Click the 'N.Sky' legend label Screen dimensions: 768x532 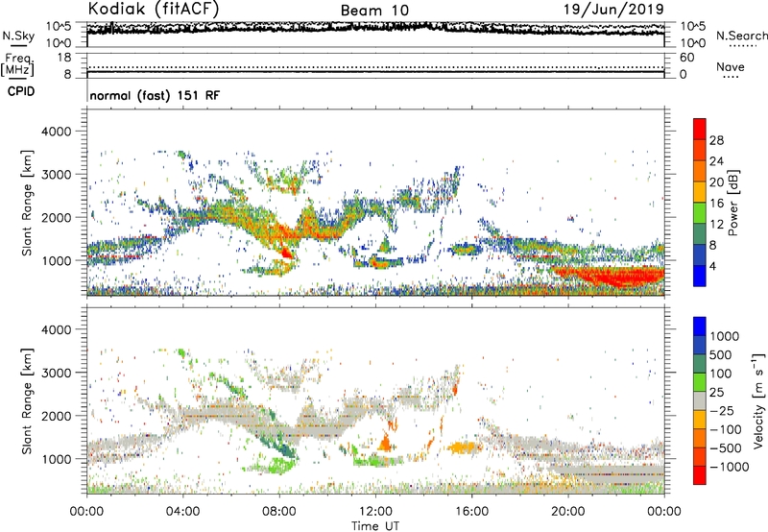click(18, 36)
